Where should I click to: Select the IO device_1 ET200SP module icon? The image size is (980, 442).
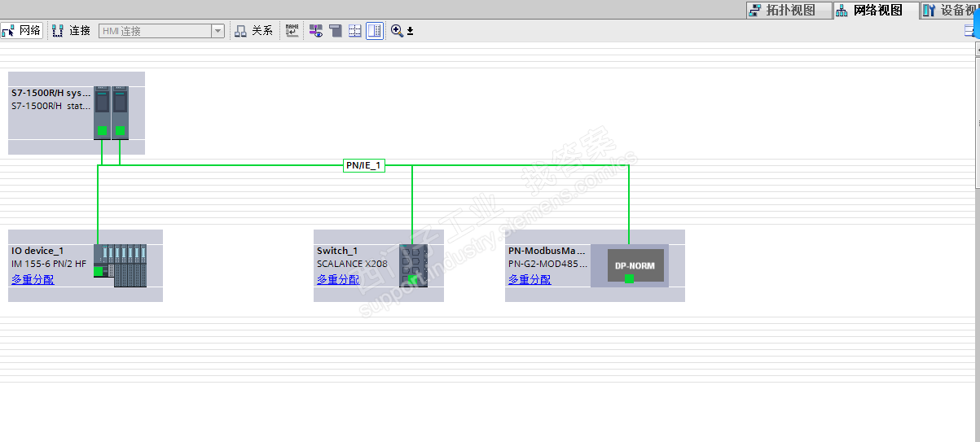click(x=121, y=265)
